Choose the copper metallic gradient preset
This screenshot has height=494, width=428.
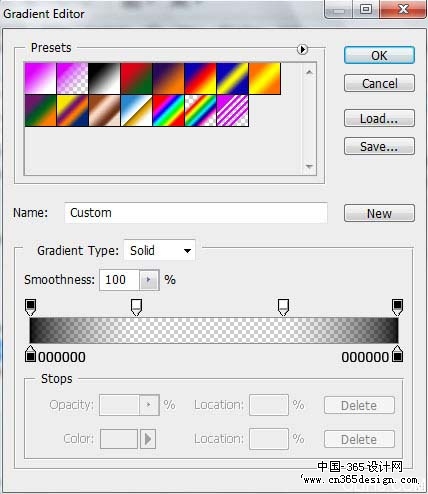pyautogui.click(x=104, y=110)
